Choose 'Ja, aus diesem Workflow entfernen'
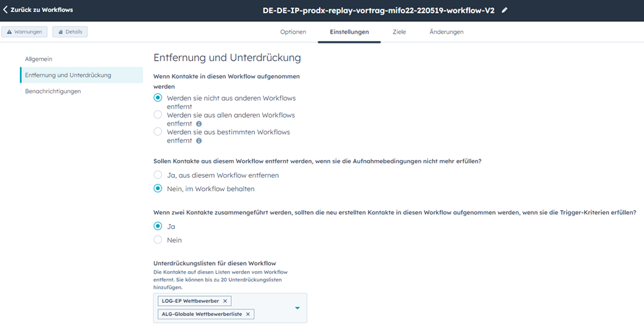 point(158,175)
